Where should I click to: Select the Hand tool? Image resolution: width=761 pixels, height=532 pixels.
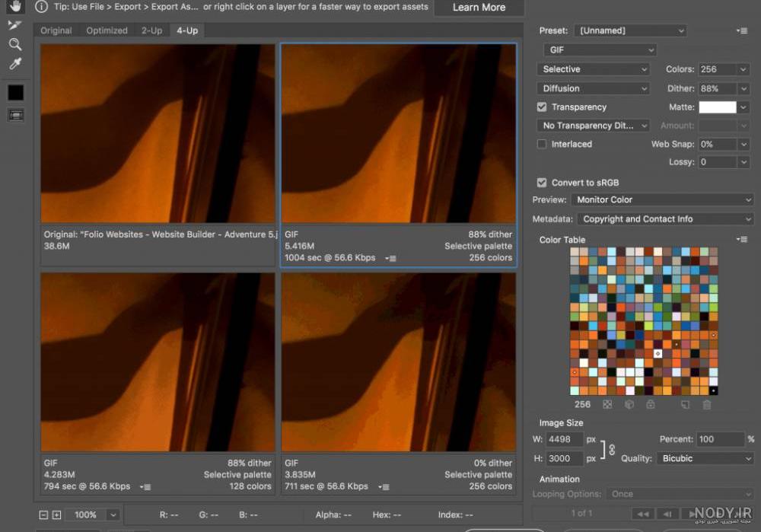click(x=15, y=6)
